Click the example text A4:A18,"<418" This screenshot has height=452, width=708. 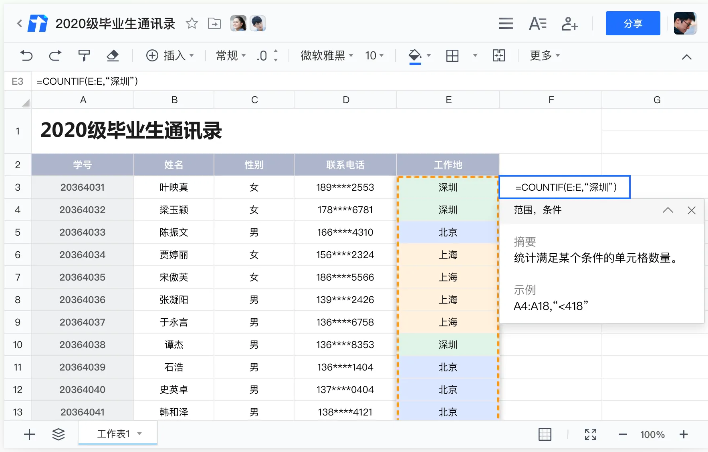point(551,306)
